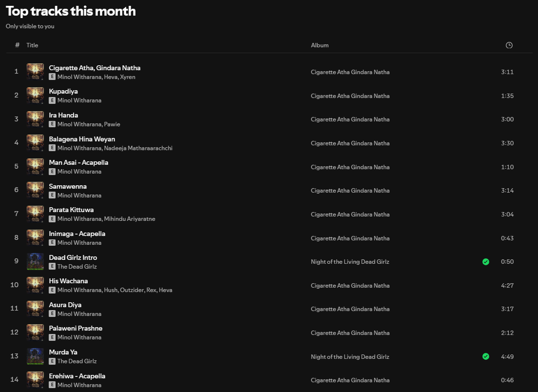Select the Samawenna track title
538x392 pixels.
tap(68, 186)
